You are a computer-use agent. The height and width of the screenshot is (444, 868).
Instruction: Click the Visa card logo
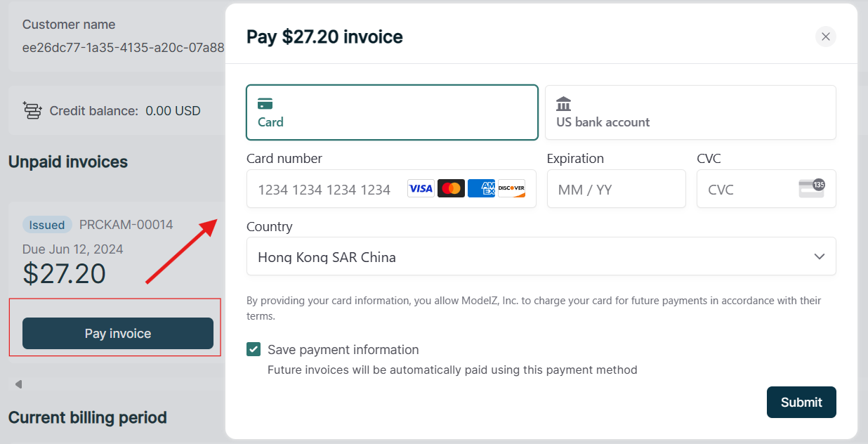[x=421, y=188]
